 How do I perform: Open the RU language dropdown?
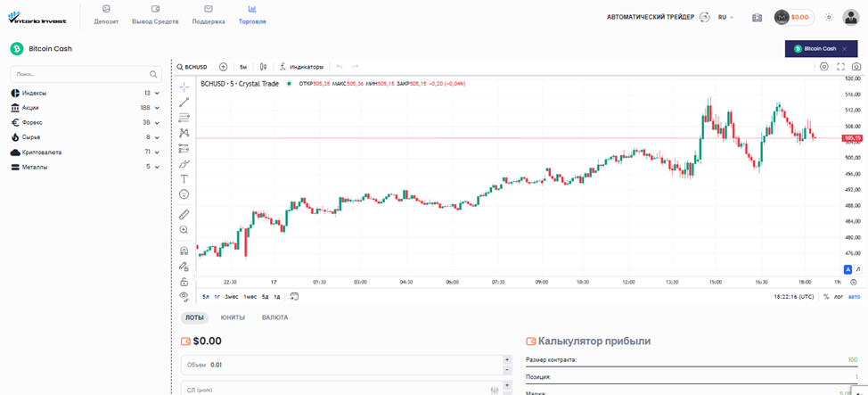[725, 17]
